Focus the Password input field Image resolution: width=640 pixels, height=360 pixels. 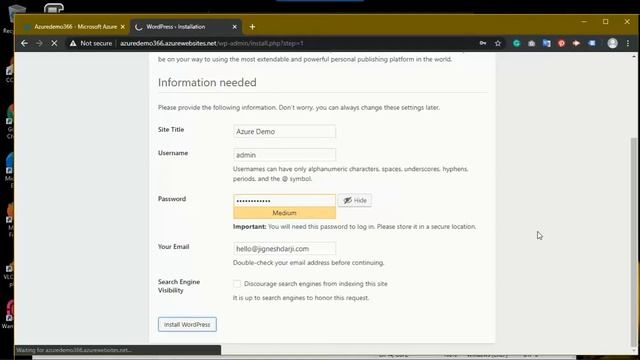(x=284, y=200)
